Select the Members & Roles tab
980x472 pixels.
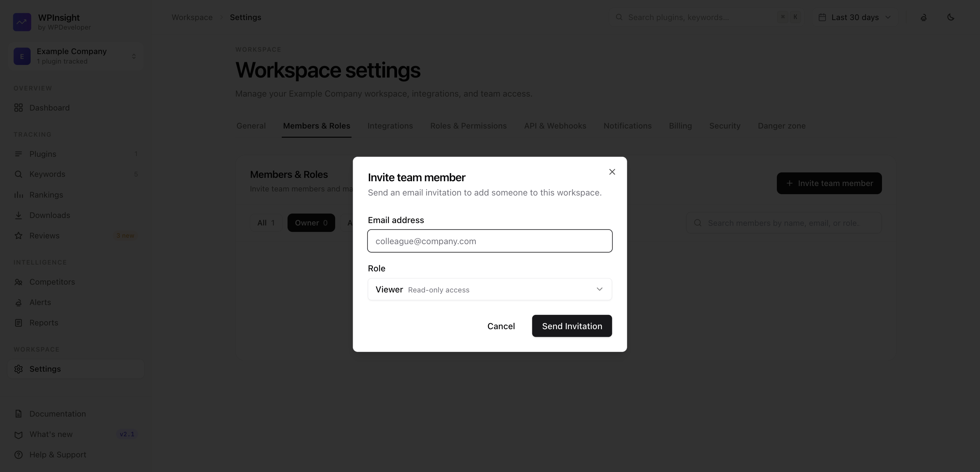click(316, 126)
